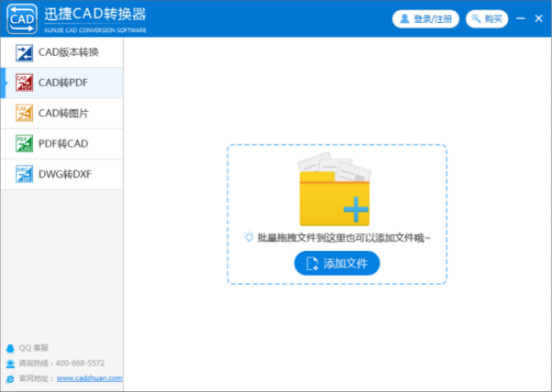Screen dimensions: 552x392
Task: Click the QQ 客服 support entry
Action: coord(33,348)
